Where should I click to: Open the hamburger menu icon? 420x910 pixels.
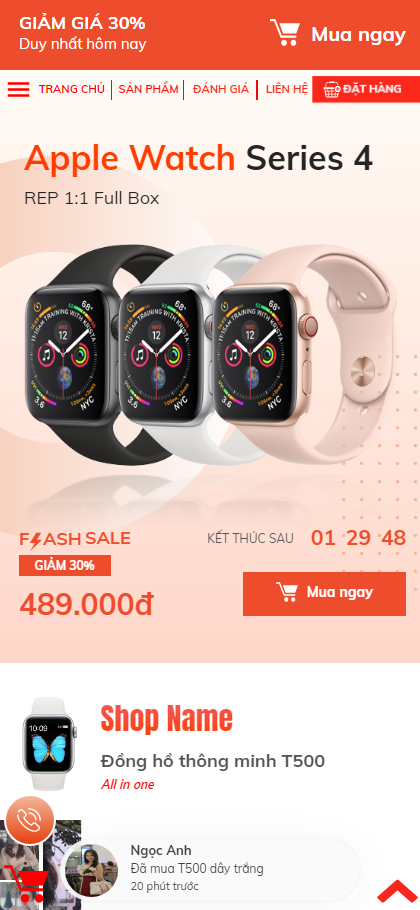pos(18,89)
